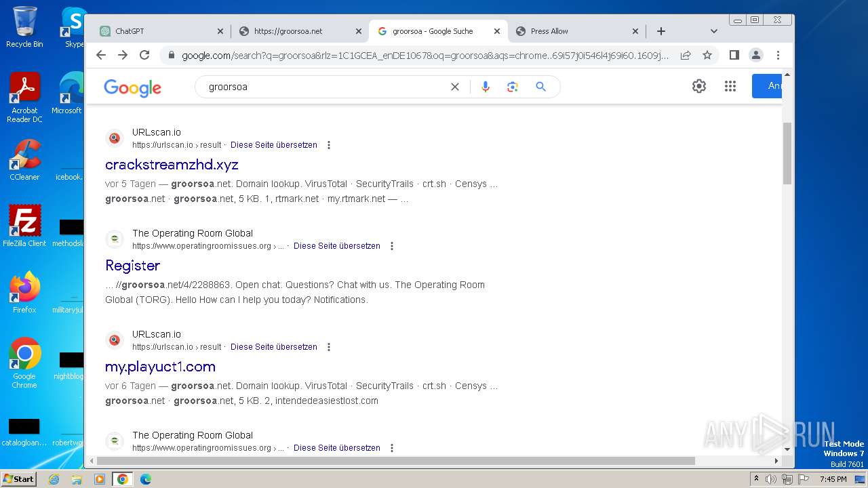Open Chrome side panel icon
Image resolution: width=868 pixels, height=488 pixels.
click(x=734, y=55)
